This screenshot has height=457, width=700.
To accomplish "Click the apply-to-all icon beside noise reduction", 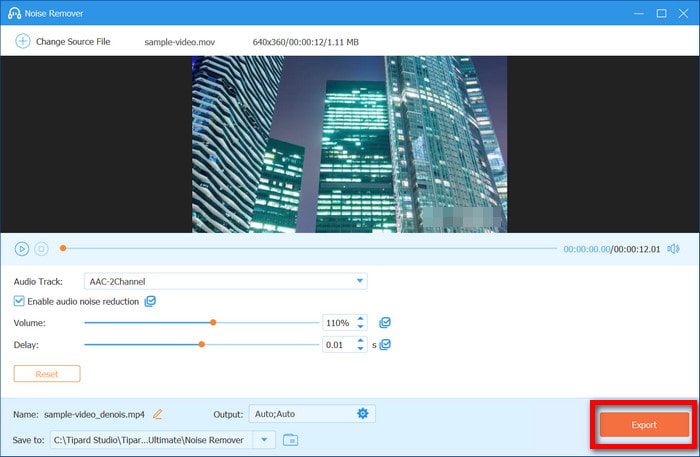I will (x=150, y=301).
